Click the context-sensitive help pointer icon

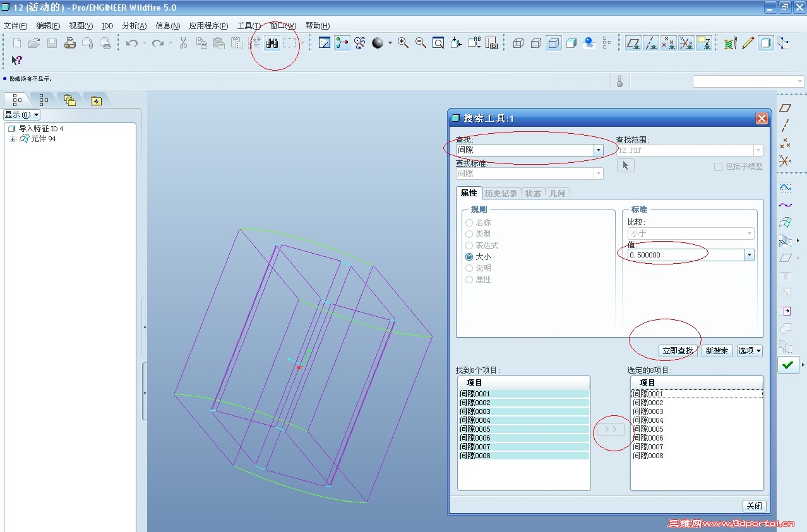pyautogui.click(x=17, y=61)
